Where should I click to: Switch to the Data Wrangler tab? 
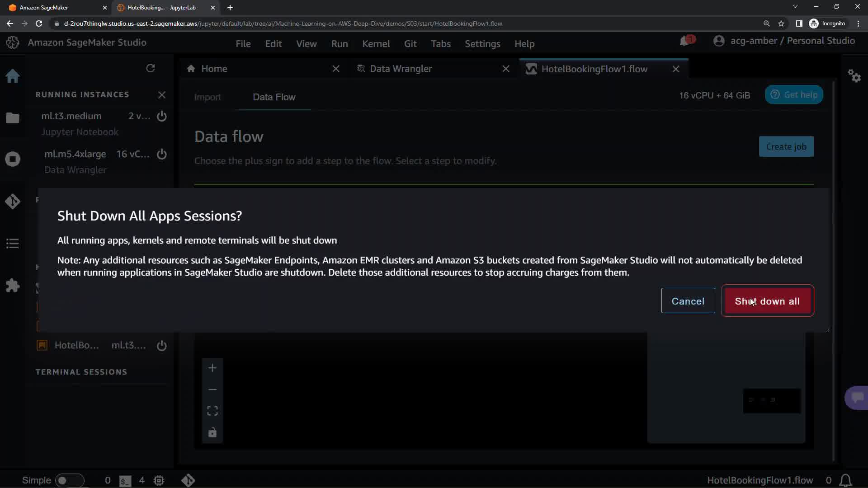[401, 69]
